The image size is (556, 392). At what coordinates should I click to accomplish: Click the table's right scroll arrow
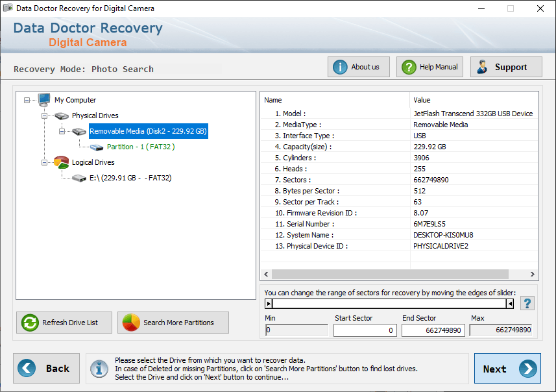coord(532,275)
